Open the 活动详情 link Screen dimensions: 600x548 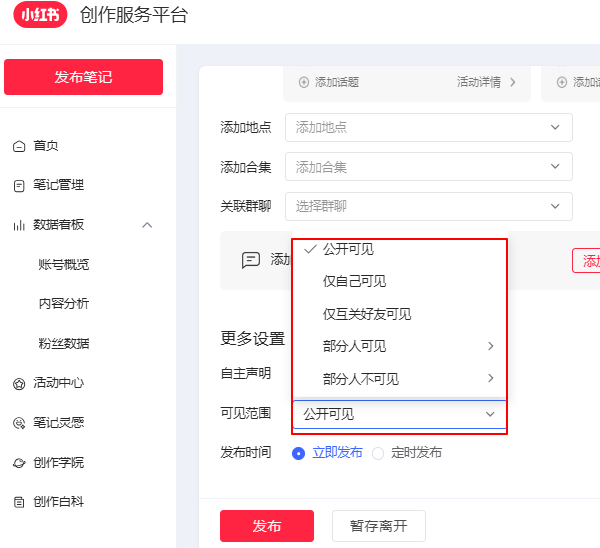click(479, 82)
